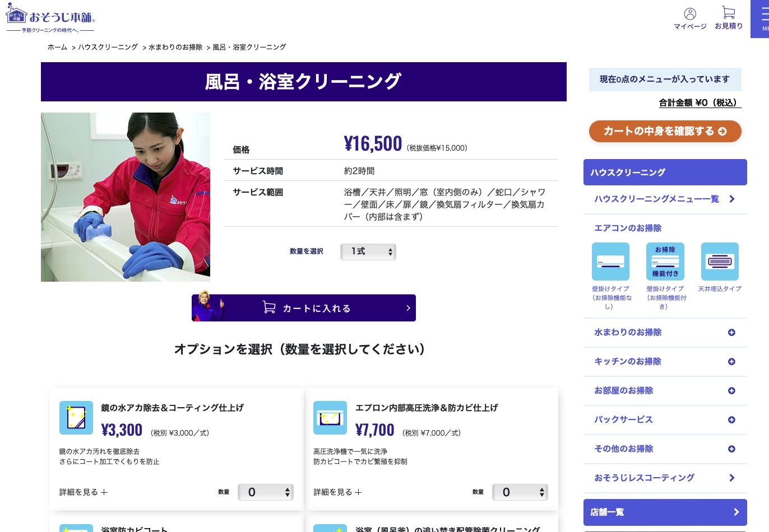The height and width of the screenshot is (532, 769).
Task: Open the 数量を選択 1式 dropdown
Action: (x=368, y=252)
